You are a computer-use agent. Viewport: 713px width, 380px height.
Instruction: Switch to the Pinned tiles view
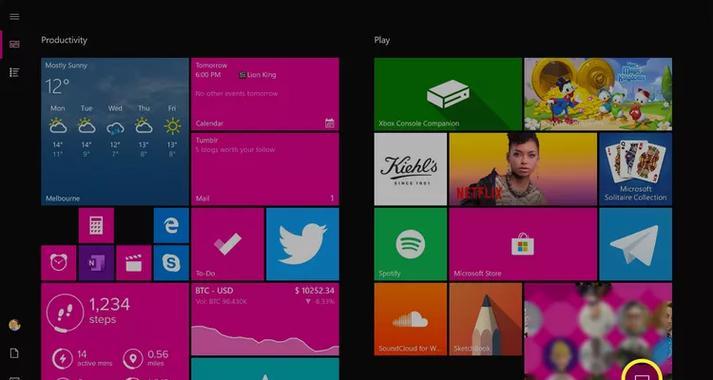coord(15,44)
